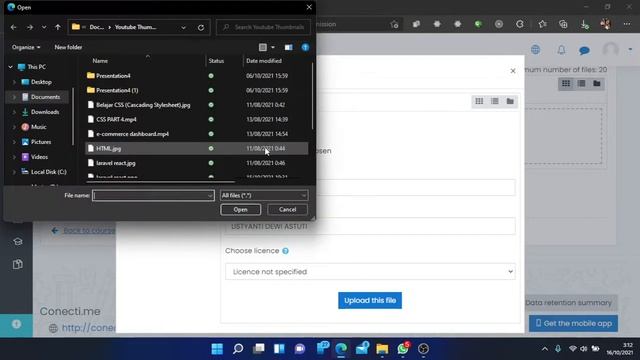Change the file view layout icon

[263, 47]
